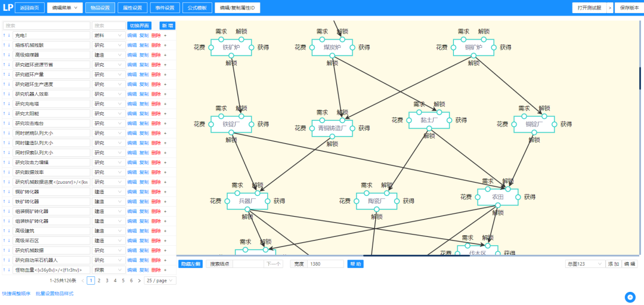Move 研究太阳能 row up

pyautogui.click(x=4, y=113)
